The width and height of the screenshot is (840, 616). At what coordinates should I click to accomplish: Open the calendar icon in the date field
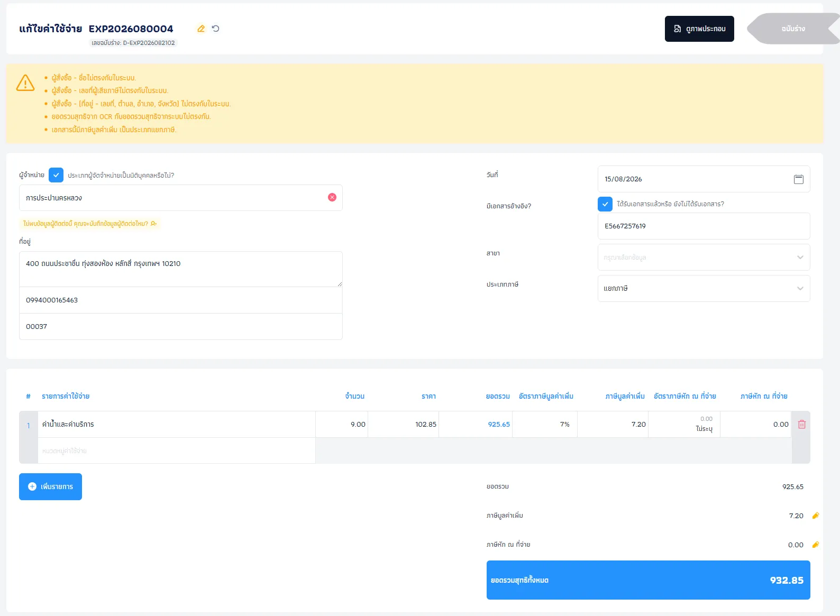coord(799,179)
